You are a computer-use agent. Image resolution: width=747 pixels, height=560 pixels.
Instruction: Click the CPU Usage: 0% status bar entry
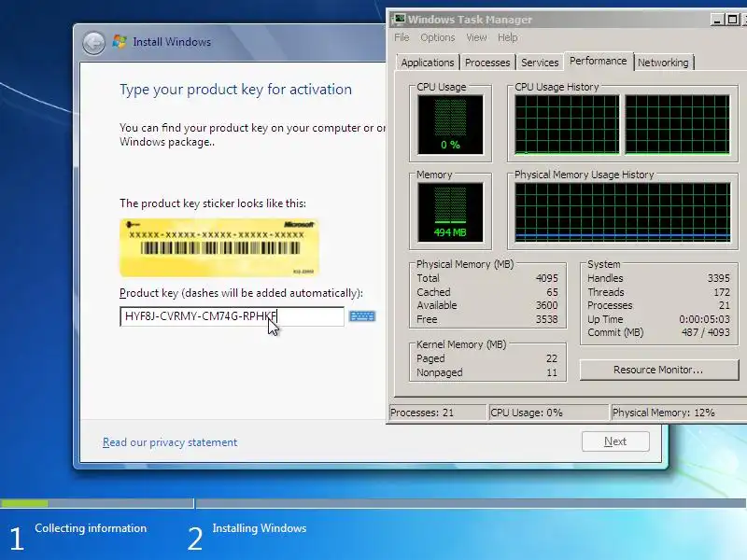point(549,413)
